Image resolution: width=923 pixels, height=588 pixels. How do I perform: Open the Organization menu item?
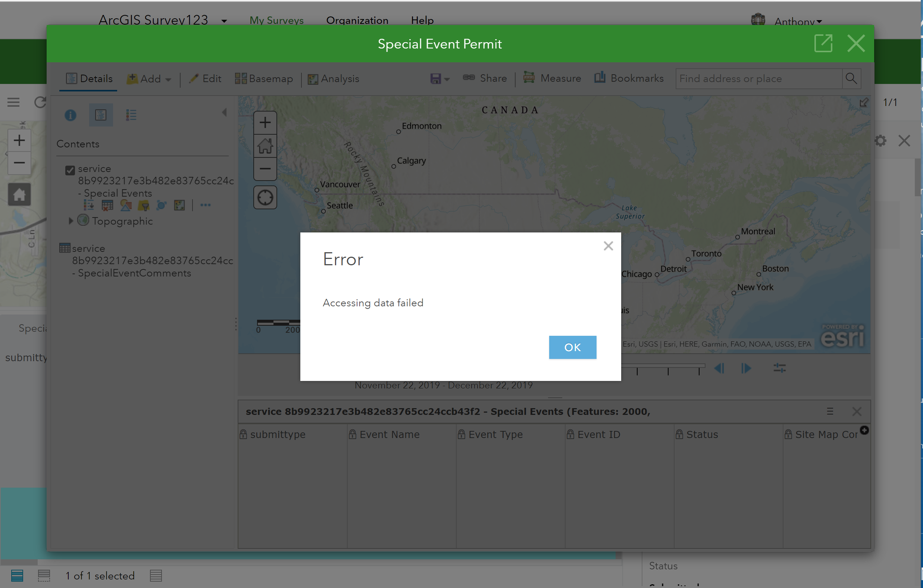357,20
